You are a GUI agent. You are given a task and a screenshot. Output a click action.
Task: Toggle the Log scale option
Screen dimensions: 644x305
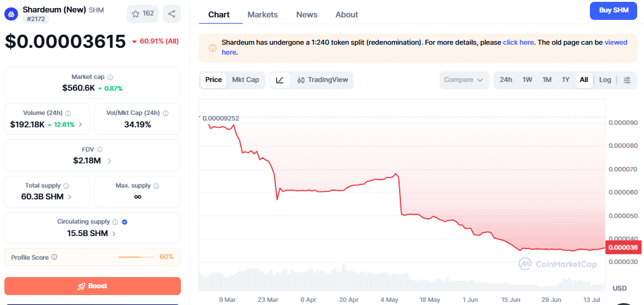coord(605,80)
